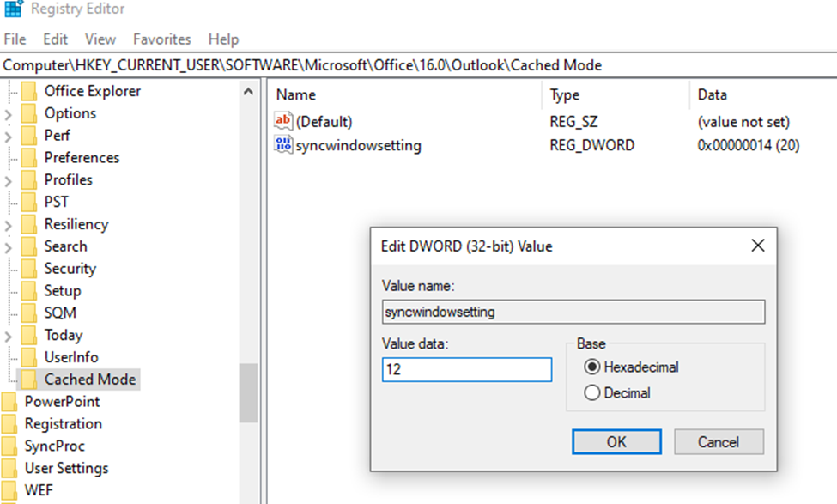The image size is (837, 504).
Task: Select the PST folder icon
Action: [x=29, y=203]
